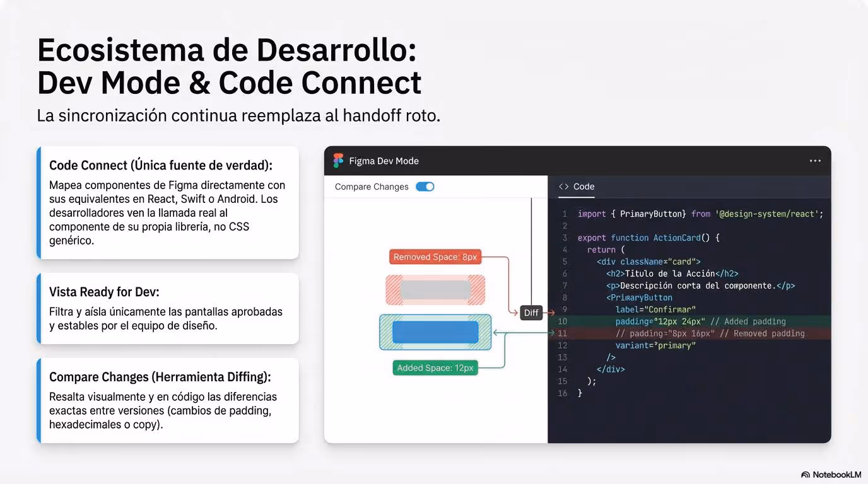Click the 'Descripción corta del componente' paragraph line
Screen dimensions: 868x484
(700, 285)
